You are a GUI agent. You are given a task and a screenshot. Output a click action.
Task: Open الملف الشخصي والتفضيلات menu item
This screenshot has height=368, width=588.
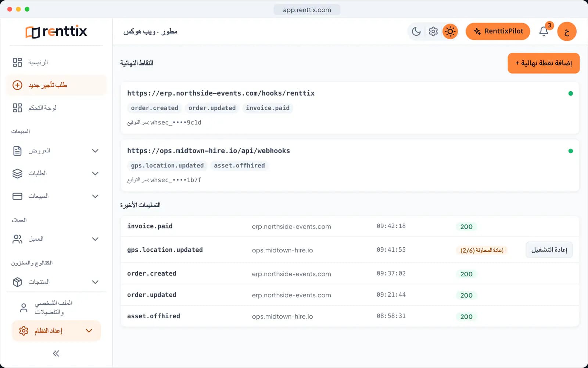click(56, 308)
